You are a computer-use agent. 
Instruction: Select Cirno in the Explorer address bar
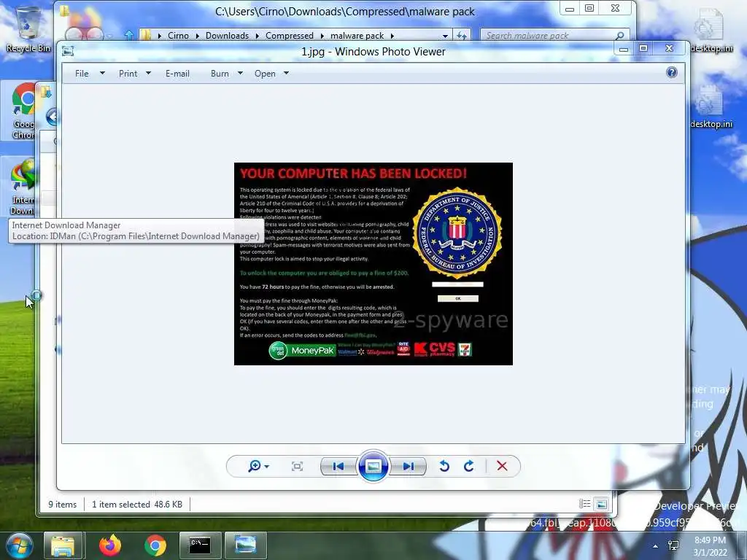click(178, 35)
